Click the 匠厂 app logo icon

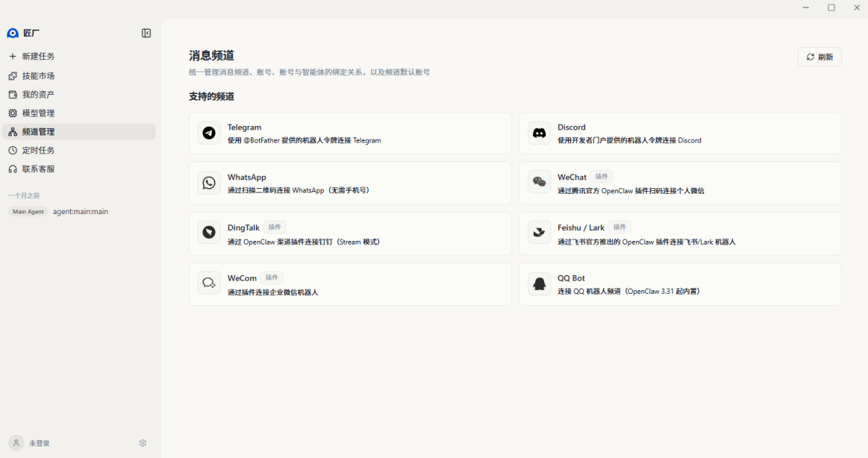click(x=12, y=33)
